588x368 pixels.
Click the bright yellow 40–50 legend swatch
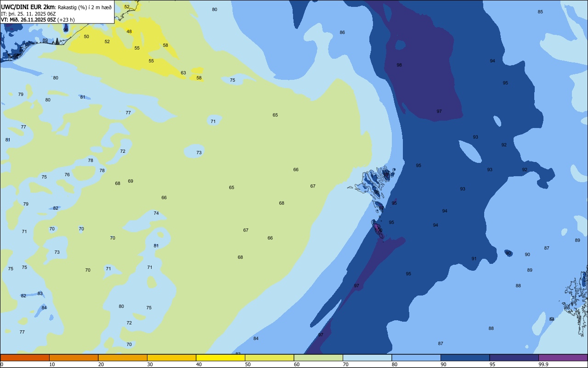[x=220, y=357]
